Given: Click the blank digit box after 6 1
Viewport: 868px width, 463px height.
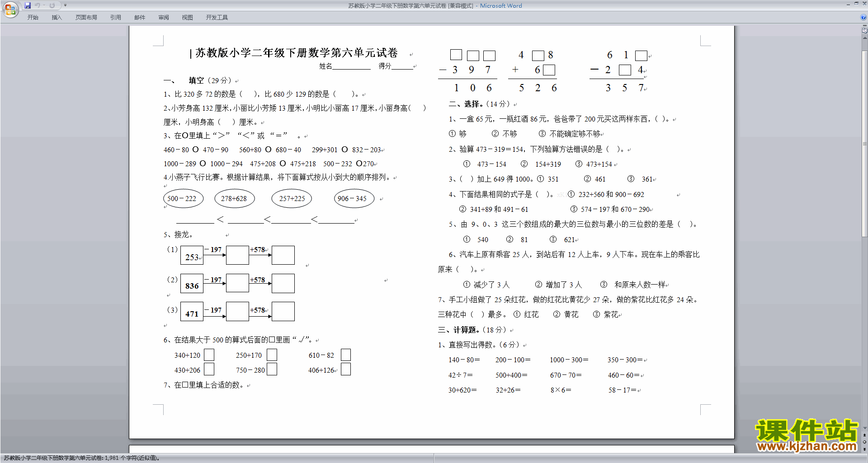Looking at the screenshot, I should 641,56.
